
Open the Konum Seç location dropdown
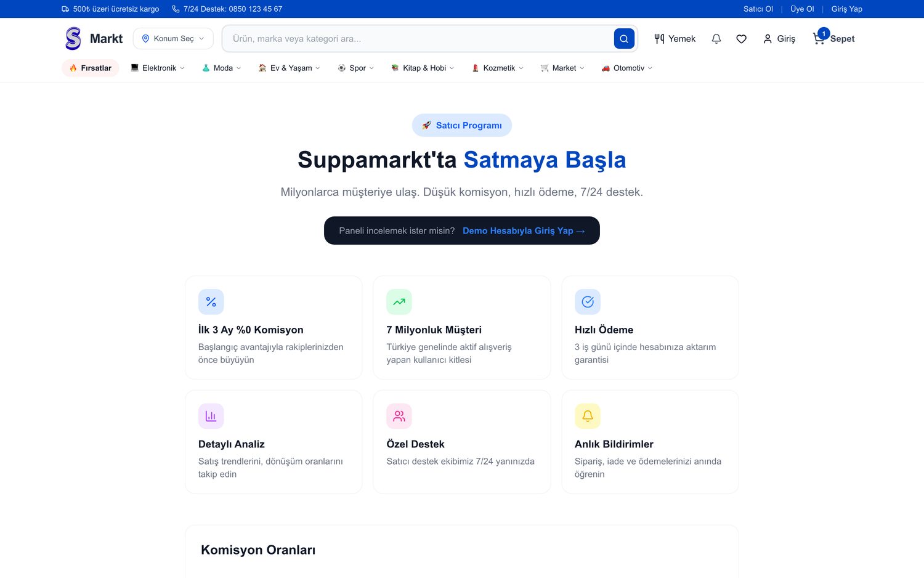[173, 38]
